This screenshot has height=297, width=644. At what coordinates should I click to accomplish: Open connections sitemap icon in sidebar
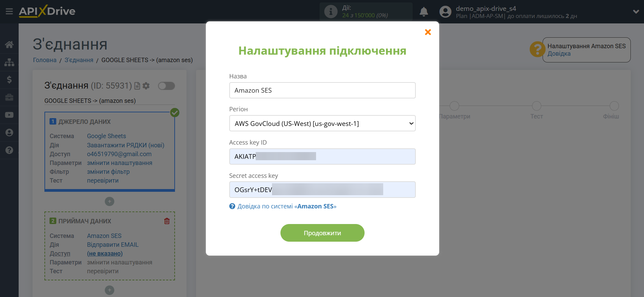[x=9, y=62]
